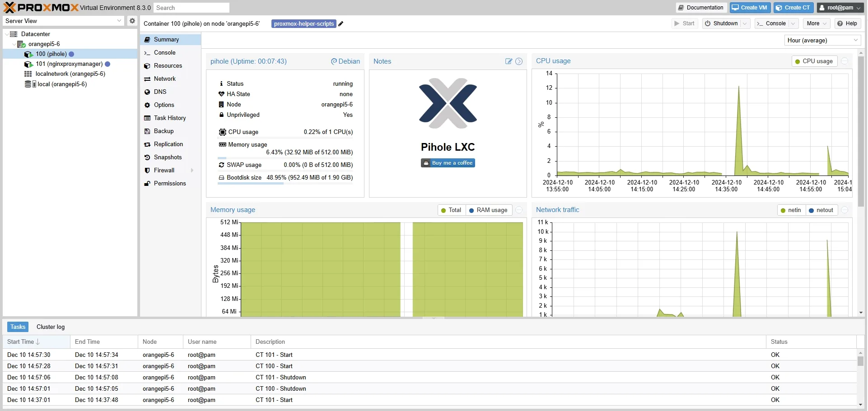Select localnetwork (orangepi5-6) in tree
Image resolution: width=868 pixels, height=411 pixels.
pos(70,74)
